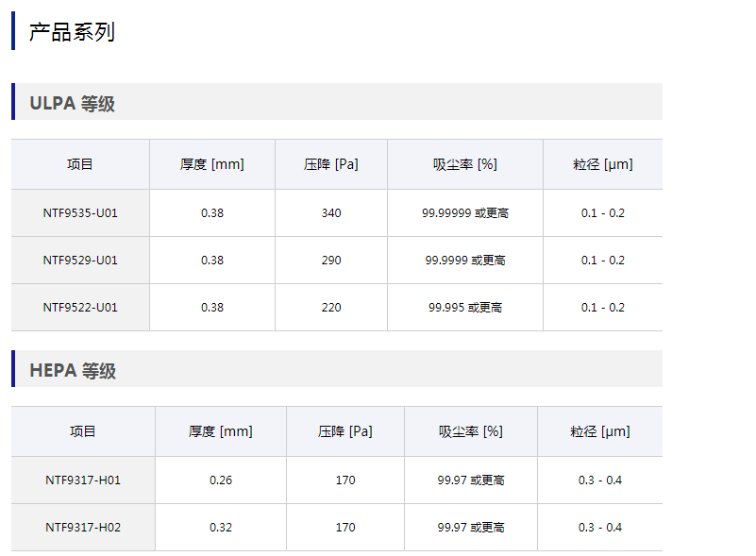Click 厚度 [mm] header in ULPA table
Viewport: 756px width, 556px height.
click(212, 164)
